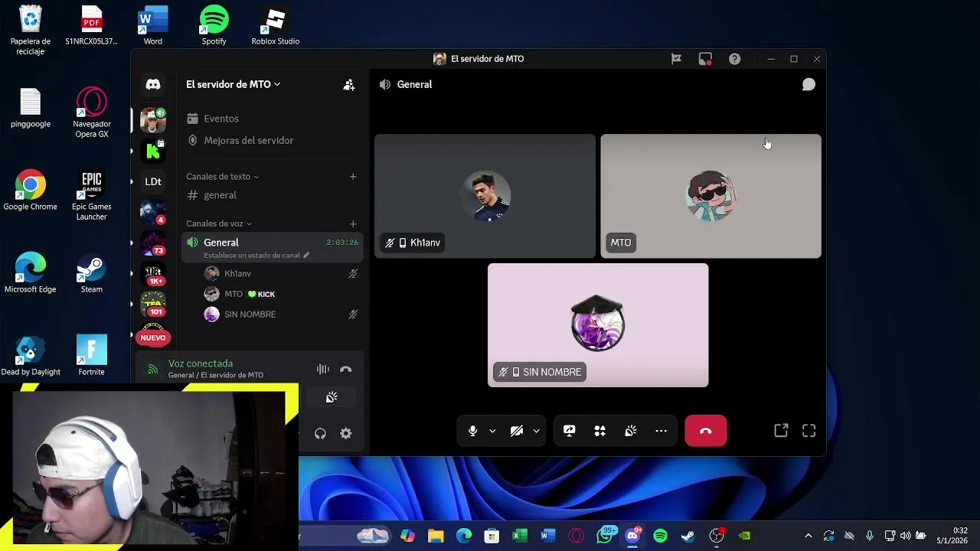Open Roblox Studio desktop shortcut
This screenshot has height=551, width=980.
[x=276, y=26]
